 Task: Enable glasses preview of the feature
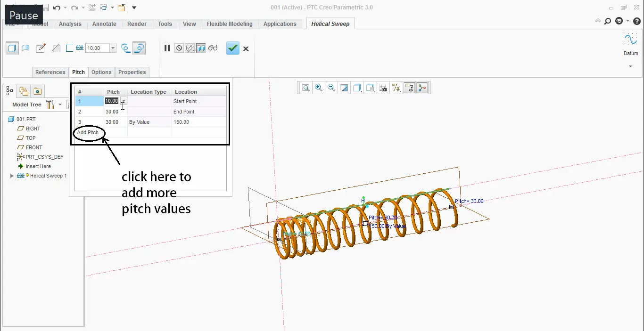point(212,48)
